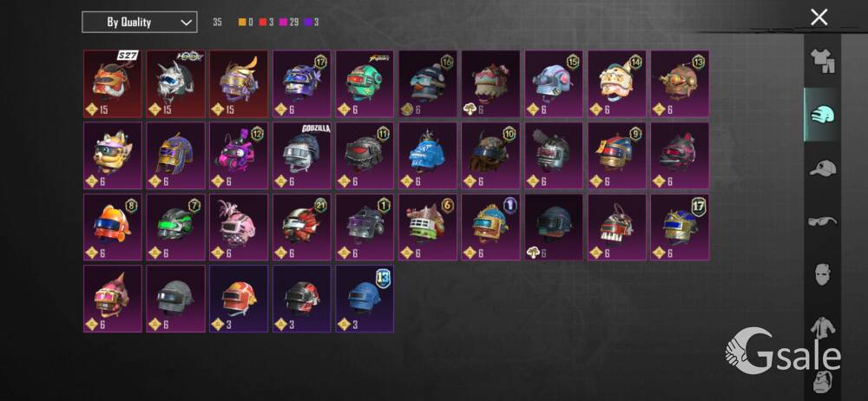Screen dimensions: 868x401
Task: Open the face mask category icon
Action: [823, 275]
